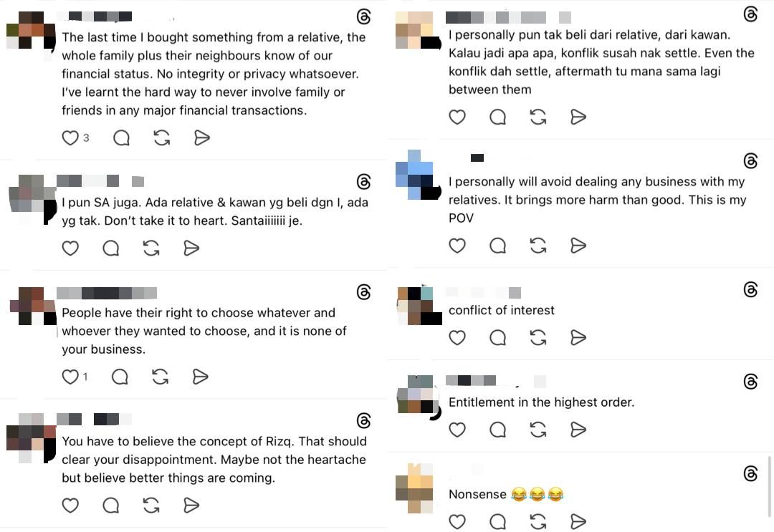Share the 'konflik susah nak settle' comment
774x532 pixels.
(x=578, y=117)
